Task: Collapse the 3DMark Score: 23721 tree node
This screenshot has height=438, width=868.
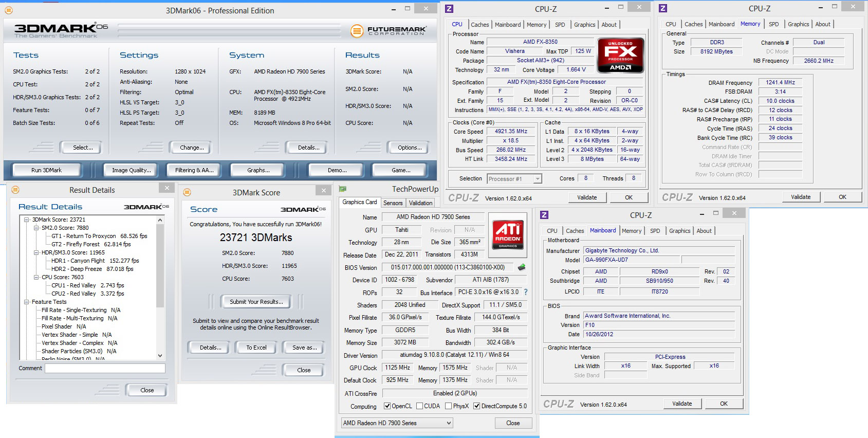Action: tap(27, 220)
